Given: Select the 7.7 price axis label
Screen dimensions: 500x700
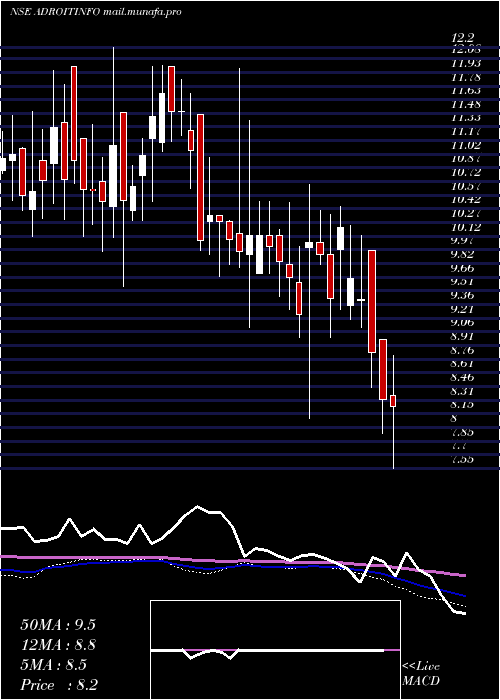Looking at the screenshot, I should click(x=460, y=446).
